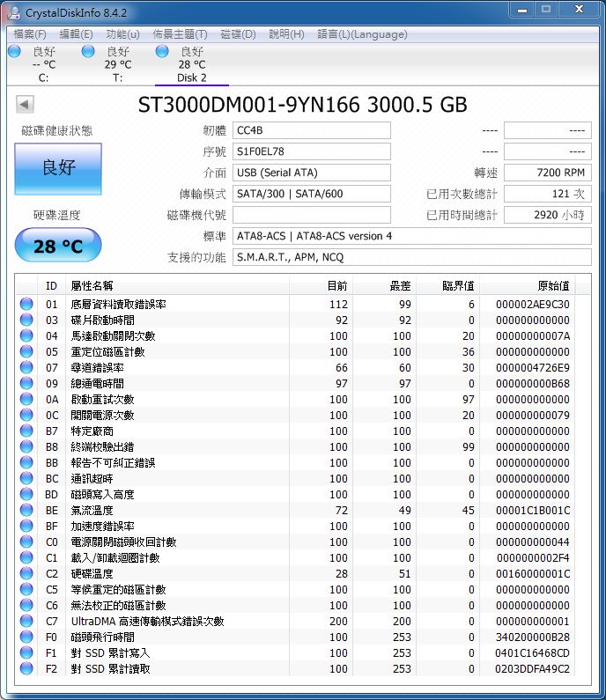Viewport: 606px width, 700px height.
Task: Click the standard field ATA8-ACS version 4
Action: (x=412, y=236)
